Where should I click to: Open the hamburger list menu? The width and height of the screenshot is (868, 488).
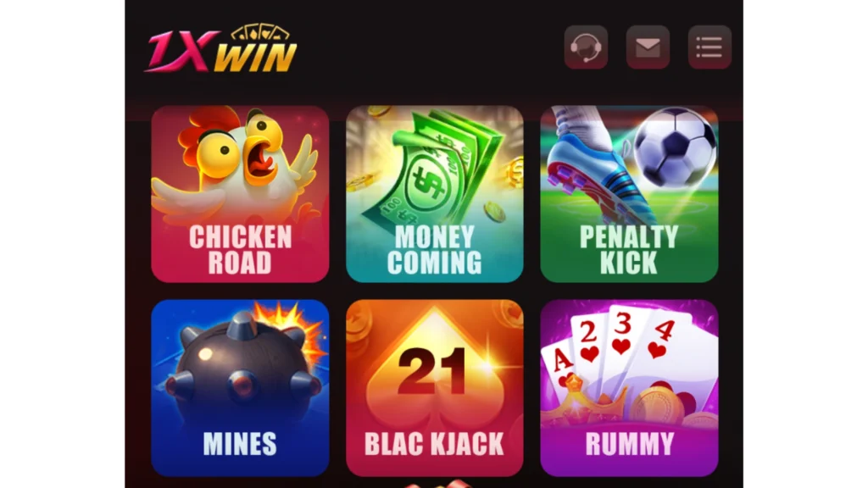point(709,47)
